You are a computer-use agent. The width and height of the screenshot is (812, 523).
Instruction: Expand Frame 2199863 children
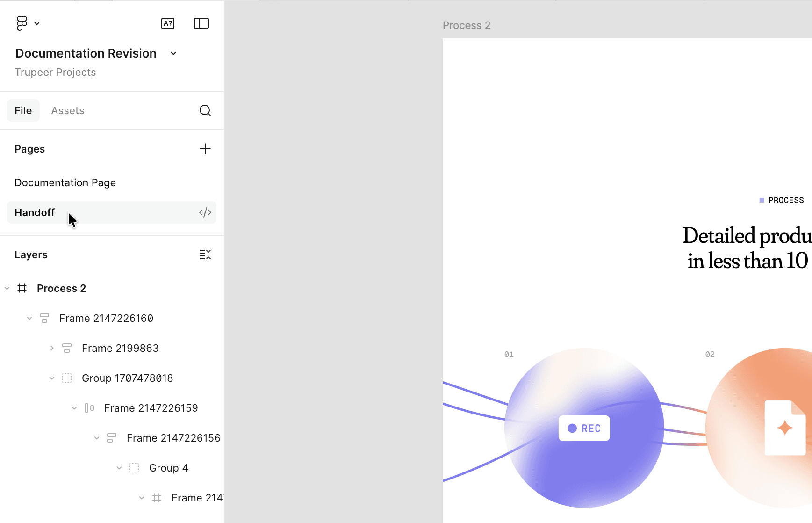51,348
